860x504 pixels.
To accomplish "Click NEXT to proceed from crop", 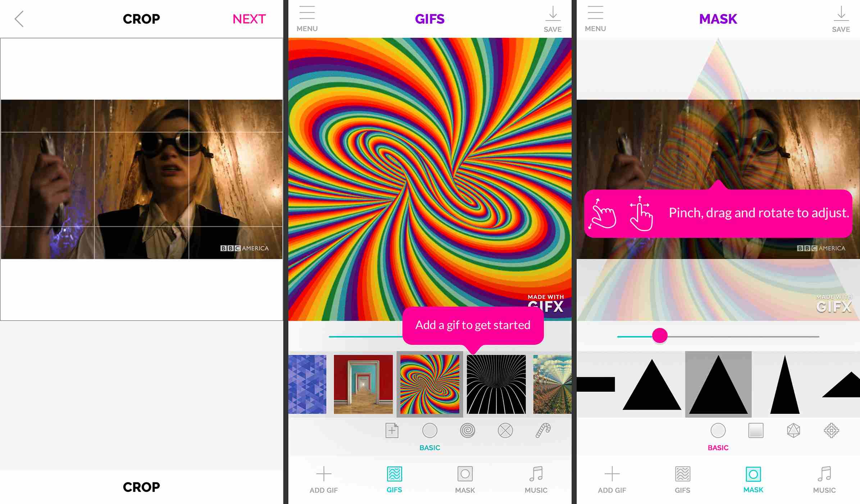I will click(x=250, y=19).
